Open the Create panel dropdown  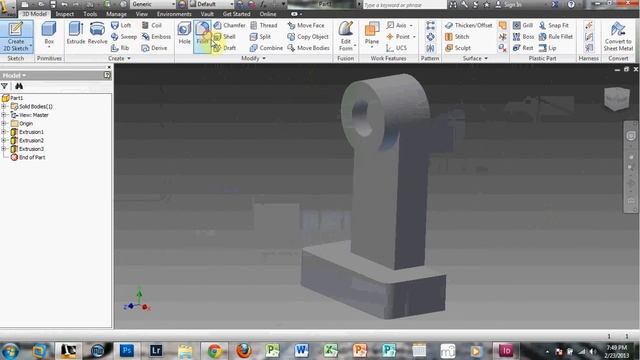point(120,59)
